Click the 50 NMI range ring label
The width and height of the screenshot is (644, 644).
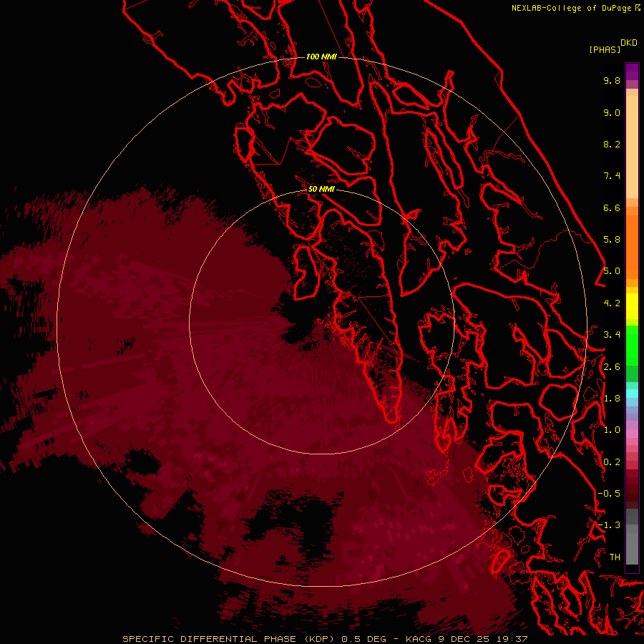pyautogui.click(x=321, y=189)
